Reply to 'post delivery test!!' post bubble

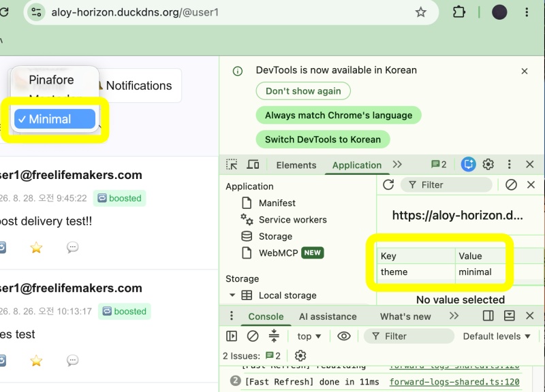pyautogui.click(x=72, y=247)
